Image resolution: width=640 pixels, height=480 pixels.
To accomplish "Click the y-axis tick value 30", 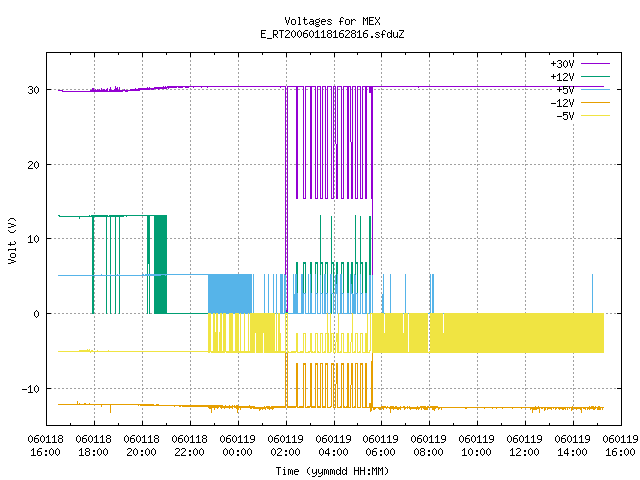I will click(x=33, y=90).
